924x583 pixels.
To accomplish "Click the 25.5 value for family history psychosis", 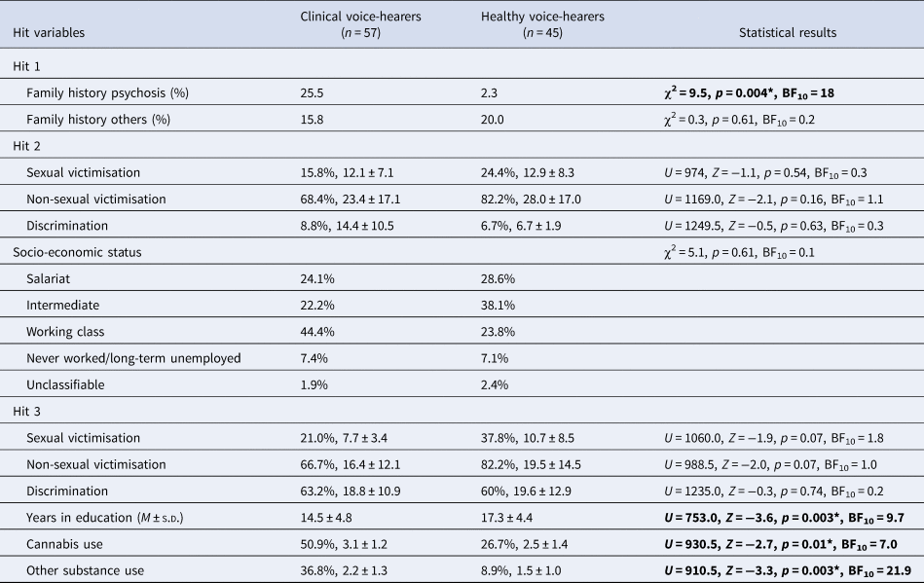I will coord(314,93).
